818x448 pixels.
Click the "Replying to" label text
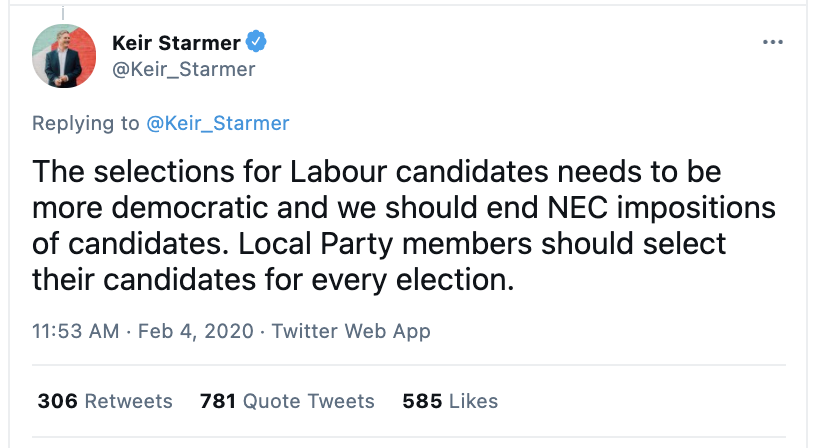86,123
